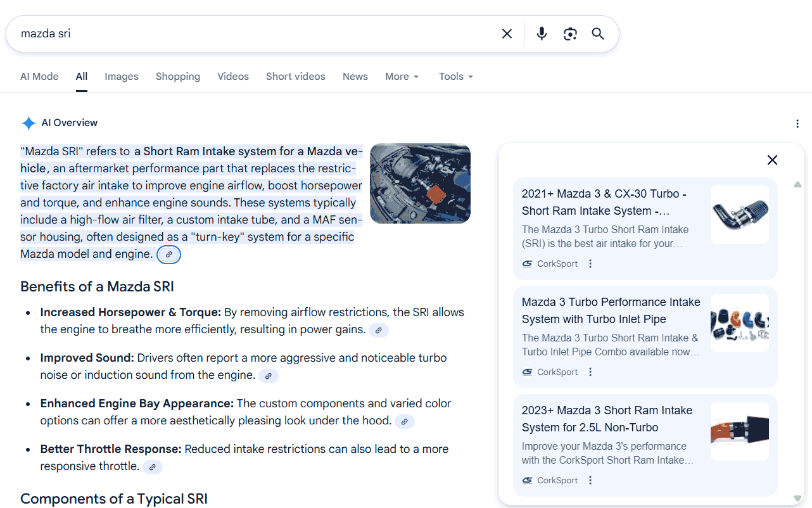Click the magnifying glass search button
This screenshot has height=508, width=812.
pos(598,34)
